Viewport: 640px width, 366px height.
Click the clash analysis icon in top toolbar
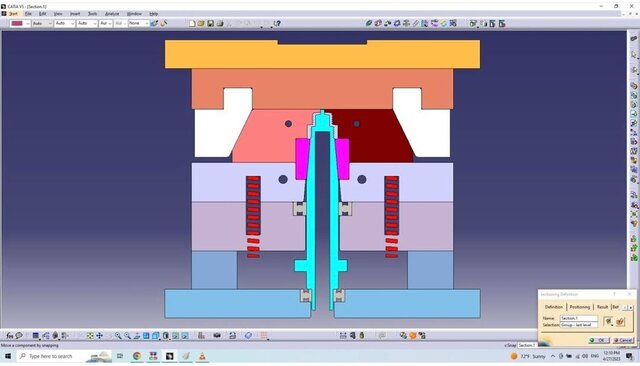click(378, 24)
